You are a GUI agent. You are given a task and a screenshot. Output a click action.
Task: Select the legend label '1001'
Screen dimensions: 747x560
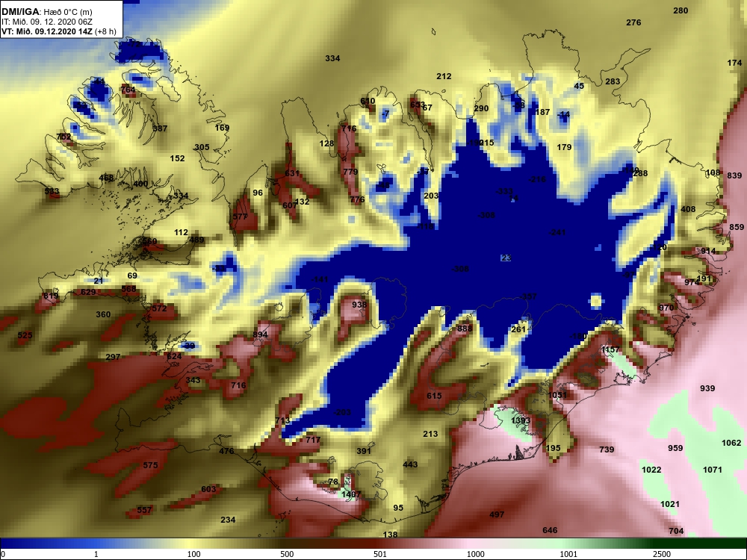568,554
